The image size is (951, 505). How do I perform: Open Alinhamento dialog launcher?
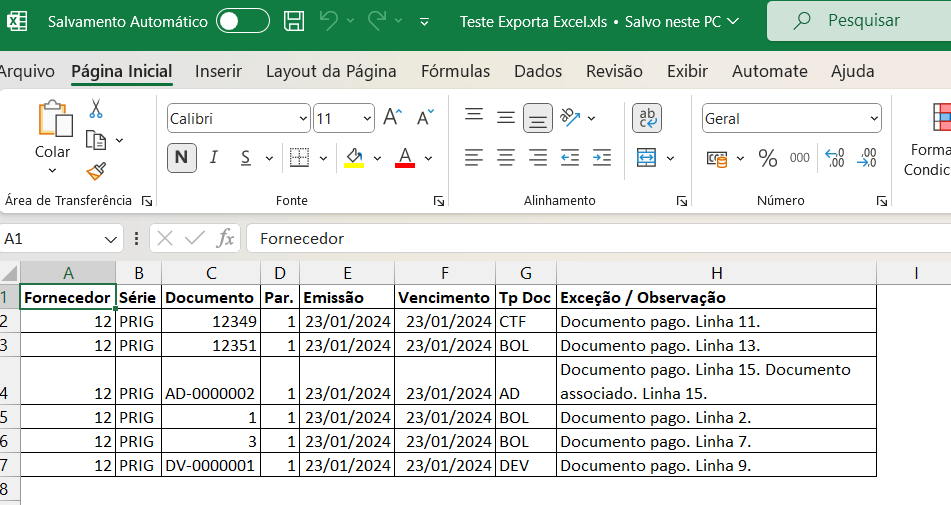click(x=682, y=201)
